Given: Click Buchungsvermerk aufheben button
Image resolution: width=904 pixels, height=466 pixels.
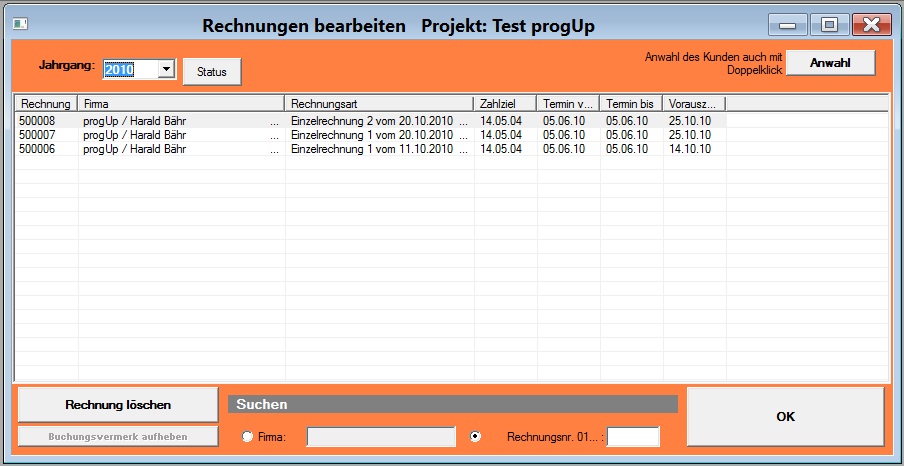Looking at the screenshot, I should point(118,437).
